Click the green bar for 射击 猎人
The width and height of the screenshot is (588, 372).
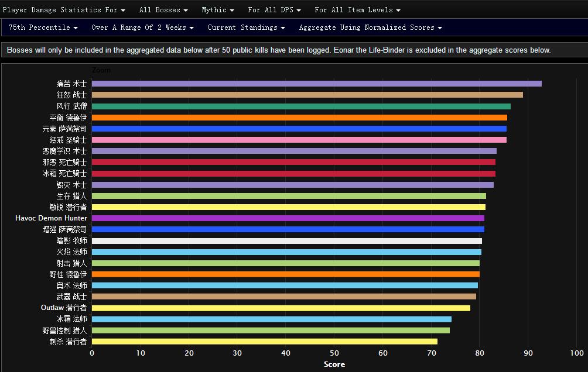click(x=286, y=263)
